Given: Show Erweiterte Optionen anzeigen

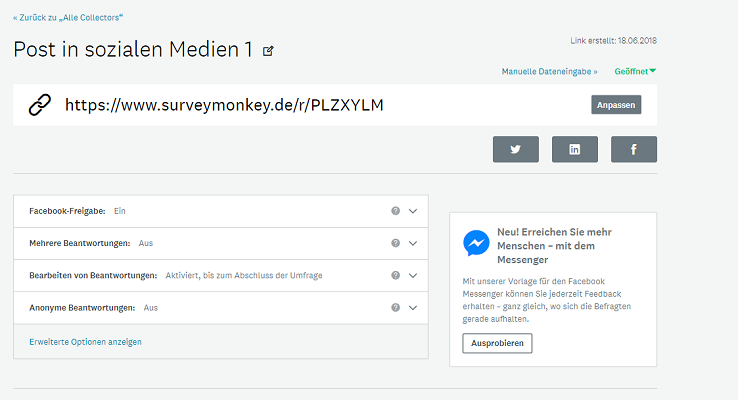Looking at the screenshot, I should [85, 342].
